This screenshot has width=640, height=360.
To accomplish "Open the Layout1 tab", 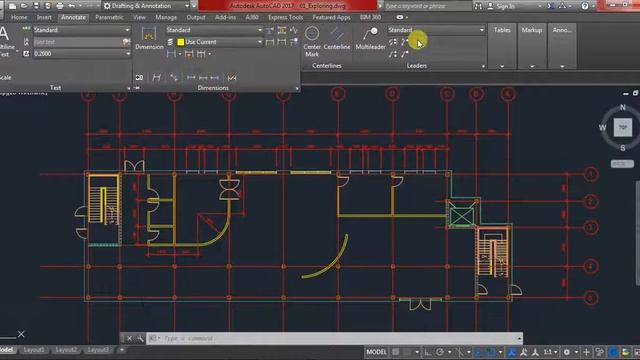I will [x=33, y=350].
